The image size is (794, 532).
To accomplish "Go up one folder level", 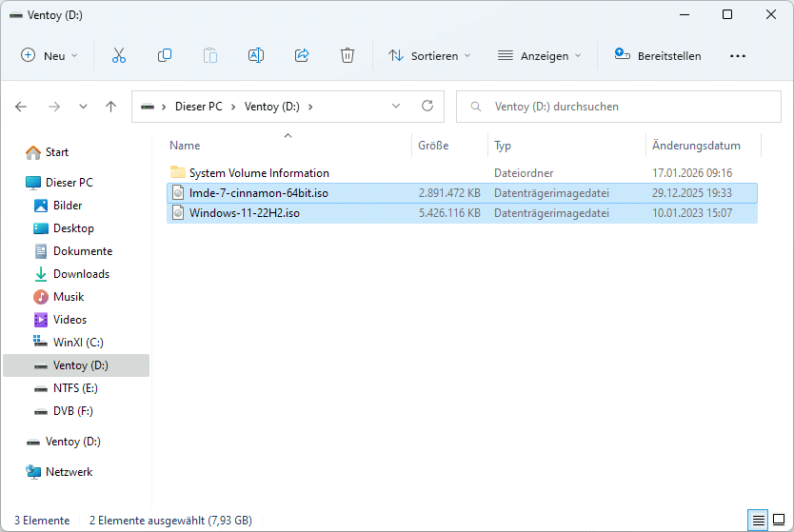I will pos(110,107).
